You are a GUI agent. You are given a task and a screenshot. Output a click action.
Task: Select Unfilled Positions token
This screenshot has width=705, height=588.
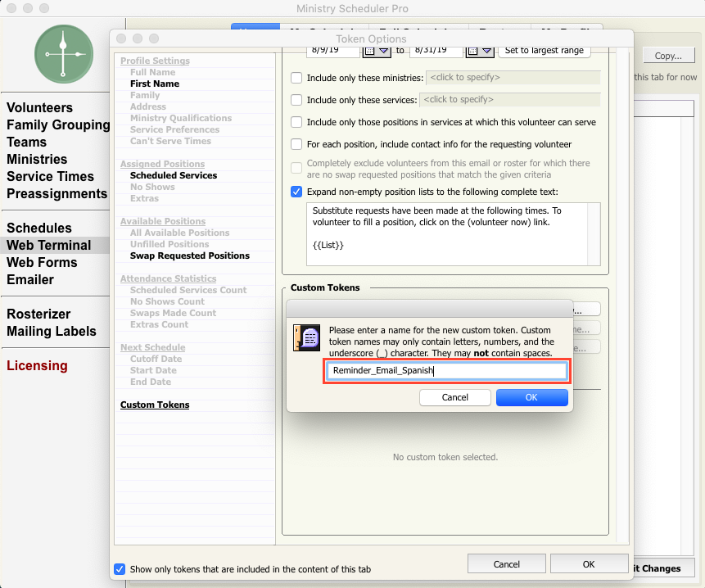[169, 244]
